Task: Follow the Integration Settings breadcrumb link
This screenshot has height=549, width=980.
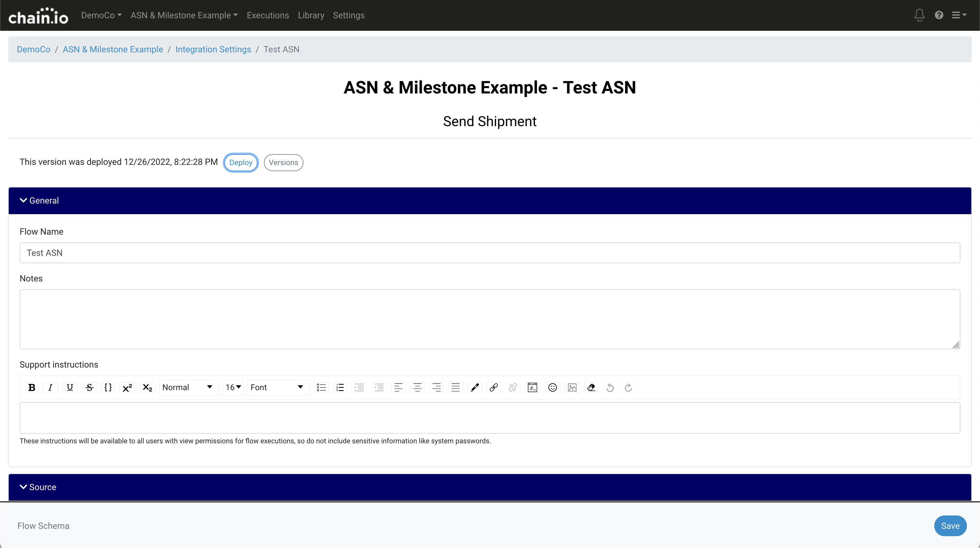Action: 213,50
